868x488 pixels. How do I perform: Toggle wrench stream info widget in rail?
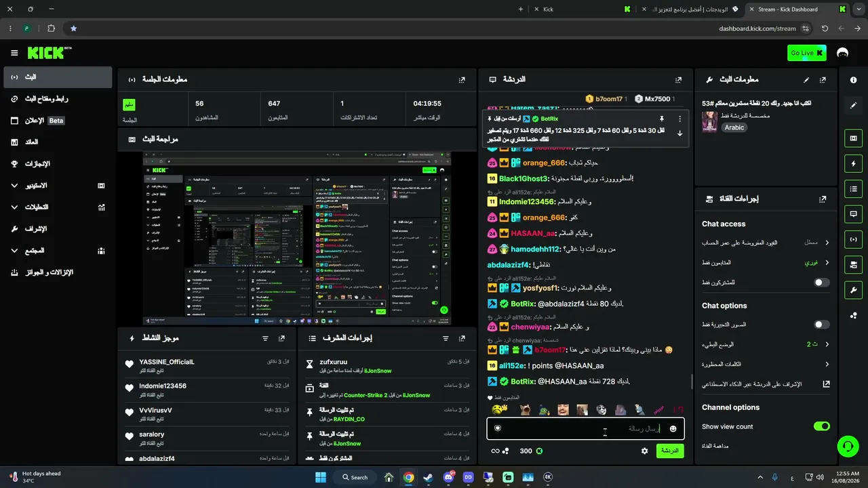853,289
